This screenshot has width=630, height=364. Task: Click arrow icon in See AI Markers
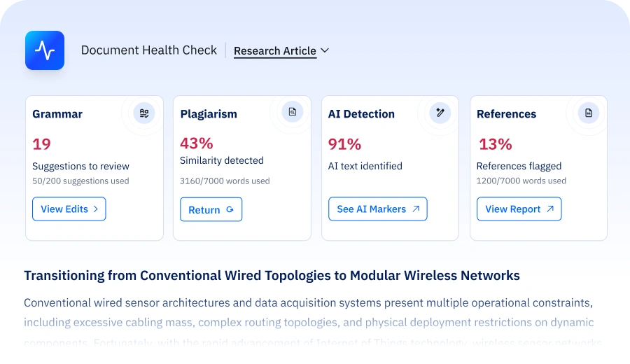(x=416, y=209)
